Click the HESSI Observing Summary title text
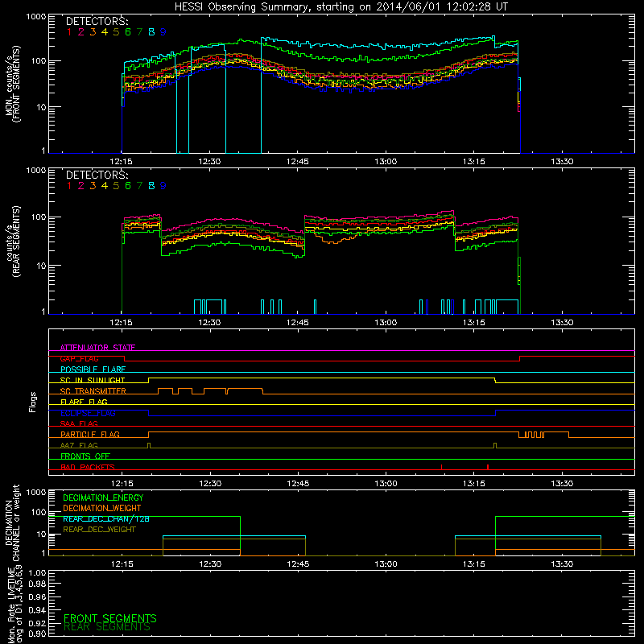 [x=341, y=7]
